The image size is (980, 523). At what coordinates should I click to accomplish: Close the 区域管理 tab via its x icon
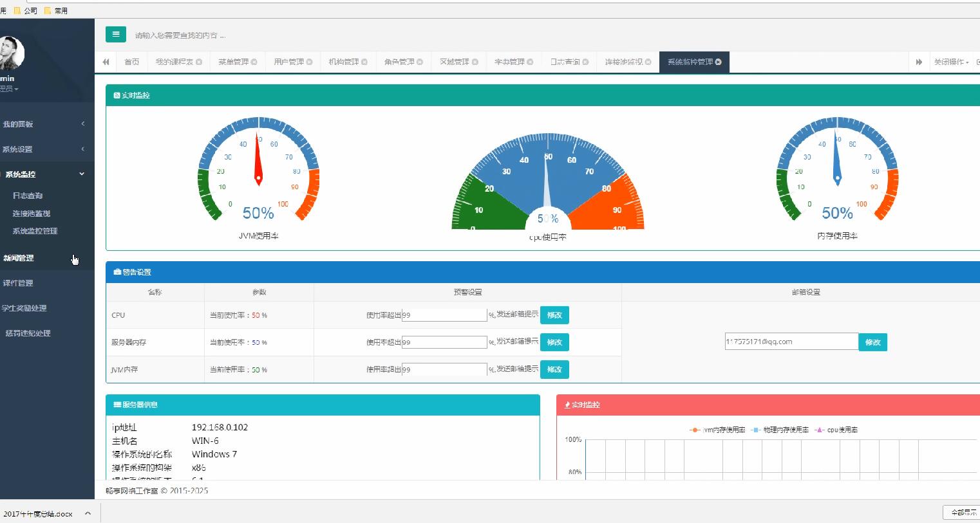pos(475,62)
